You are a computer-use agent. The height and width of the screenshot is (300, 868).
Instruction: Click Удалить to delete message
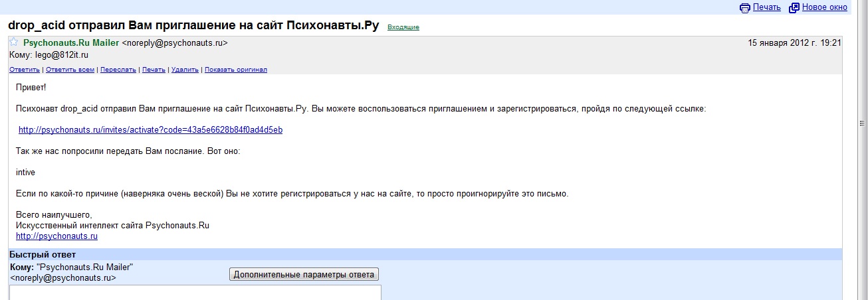(185, 69)
